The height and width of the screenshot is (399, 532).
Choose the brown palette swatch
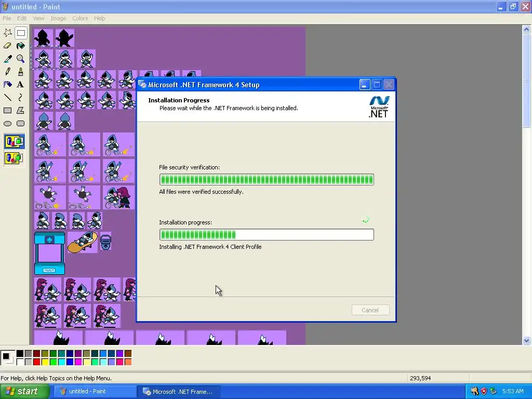tap(128, 354)
